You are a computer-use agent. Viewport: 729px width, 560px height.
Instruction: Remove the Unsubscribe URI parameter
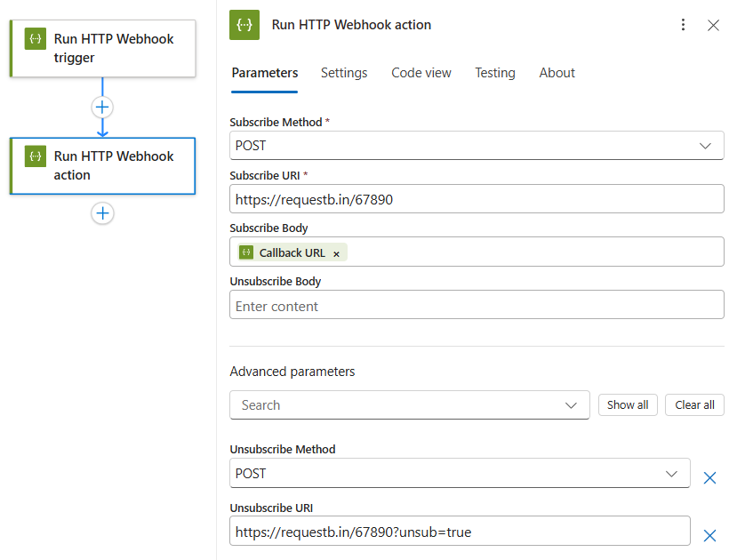click(x=709, y=535)
